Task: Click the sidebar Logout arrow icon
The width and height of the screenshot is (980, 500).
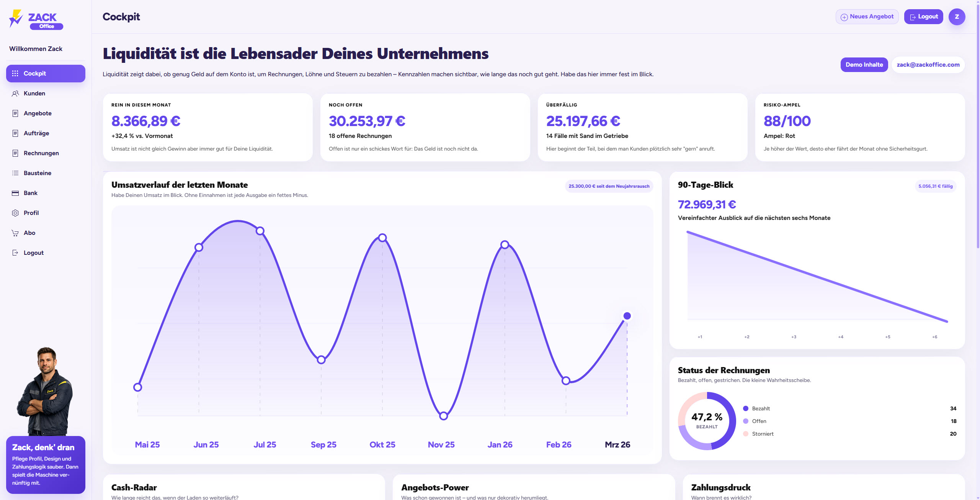Action: 15,253
